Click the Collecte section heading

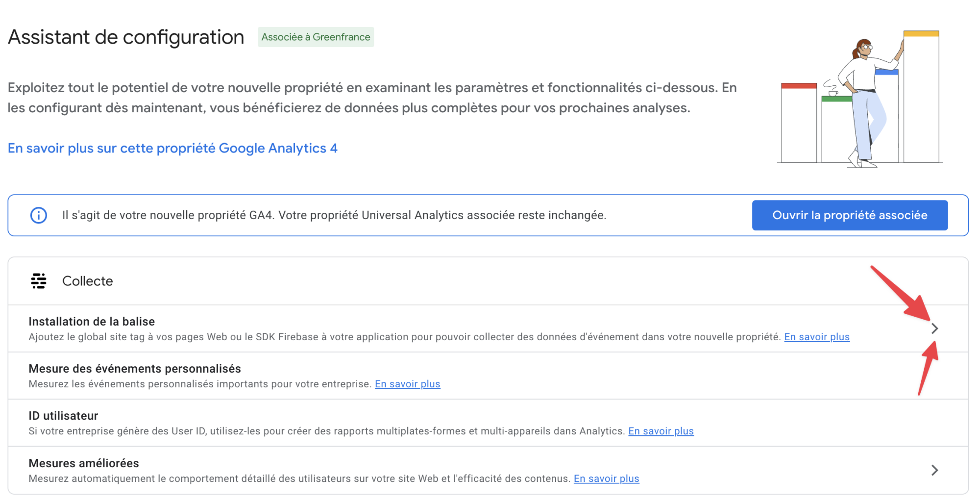[x=87, y=281]
